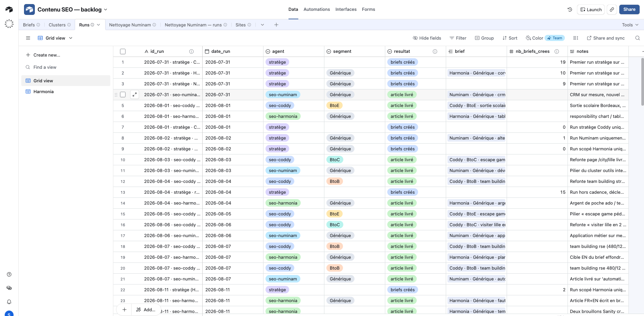Click the vertical scrollbar thumb
The width and height of the screenshot is (644, 316).
pyautogui.click(x=642, y=82)
